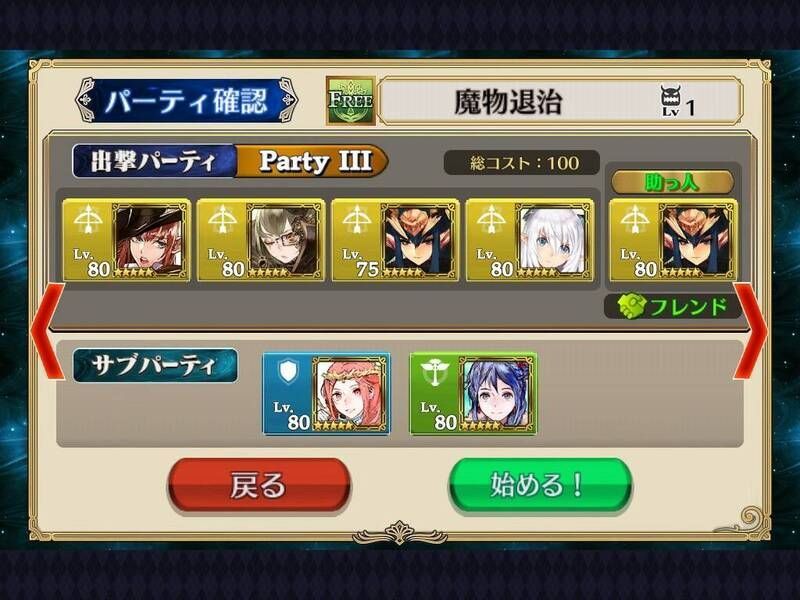
Task: Click the red 戻る back button
Action: (x=259, y=485)
